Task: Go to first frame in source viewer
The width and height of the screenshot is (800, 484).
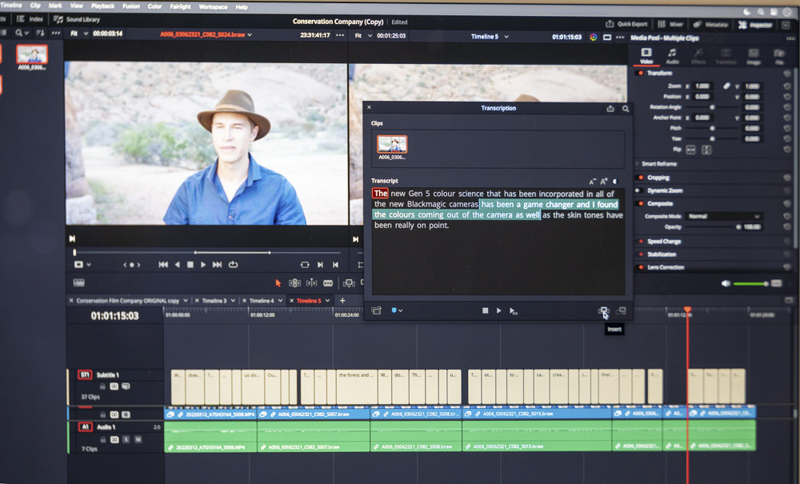Action: click(163, 265)
